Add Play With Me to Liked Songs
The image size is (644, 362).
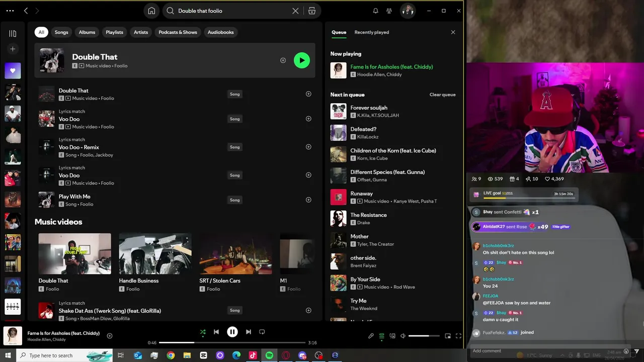(x=308, y=200)
